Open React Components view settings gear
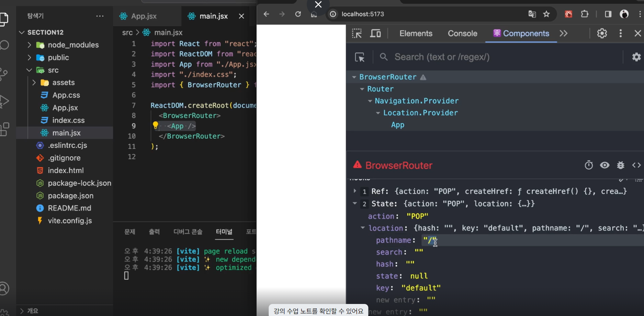 [636, 57]
